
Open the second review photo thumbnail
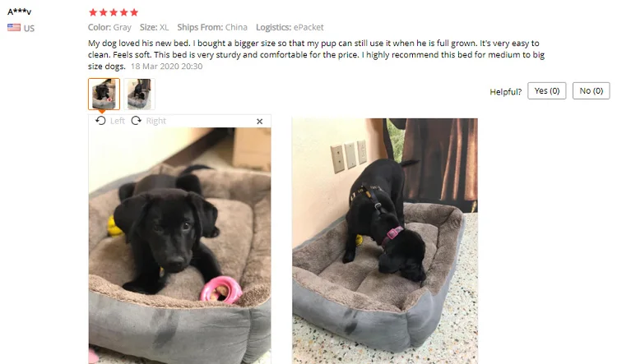[x=139, y=94]
